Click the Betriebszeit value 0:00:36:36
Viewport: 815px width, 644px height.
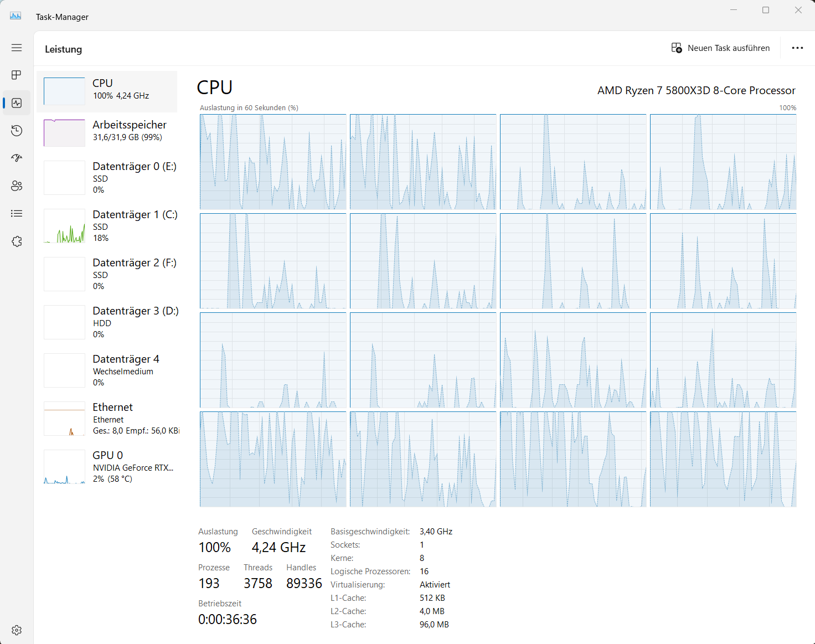[x=228, y=620]
